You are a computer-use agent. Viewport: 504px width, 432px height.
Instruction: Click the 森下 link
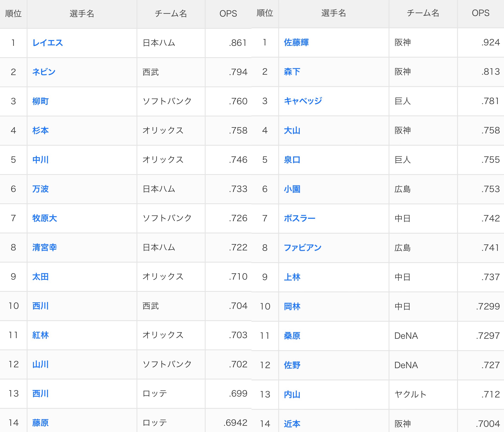(292, 72)
